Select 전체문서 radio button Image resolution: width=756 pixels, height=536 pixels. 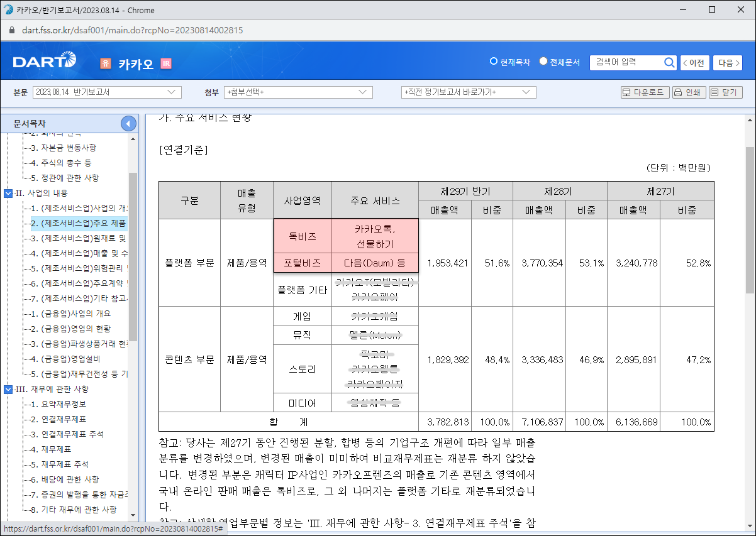[544, 62]
